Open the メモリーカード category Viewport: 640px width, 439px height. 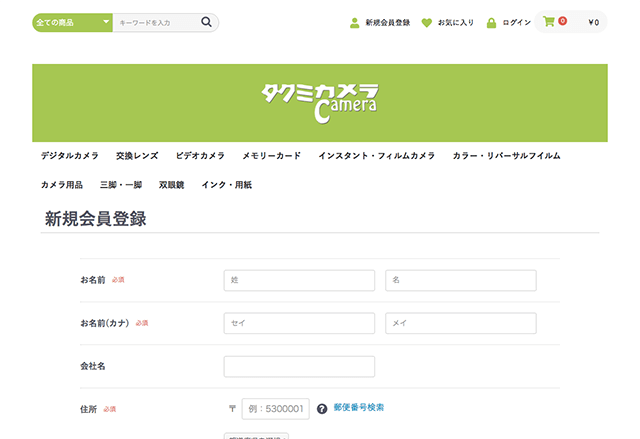271,155
